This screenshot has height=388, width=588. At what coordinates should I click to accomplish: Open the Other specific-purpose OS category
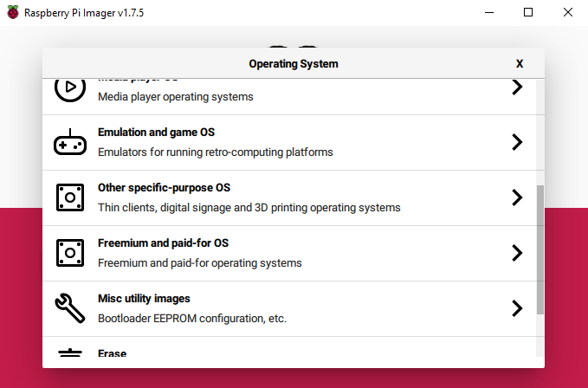click(289, 198)
